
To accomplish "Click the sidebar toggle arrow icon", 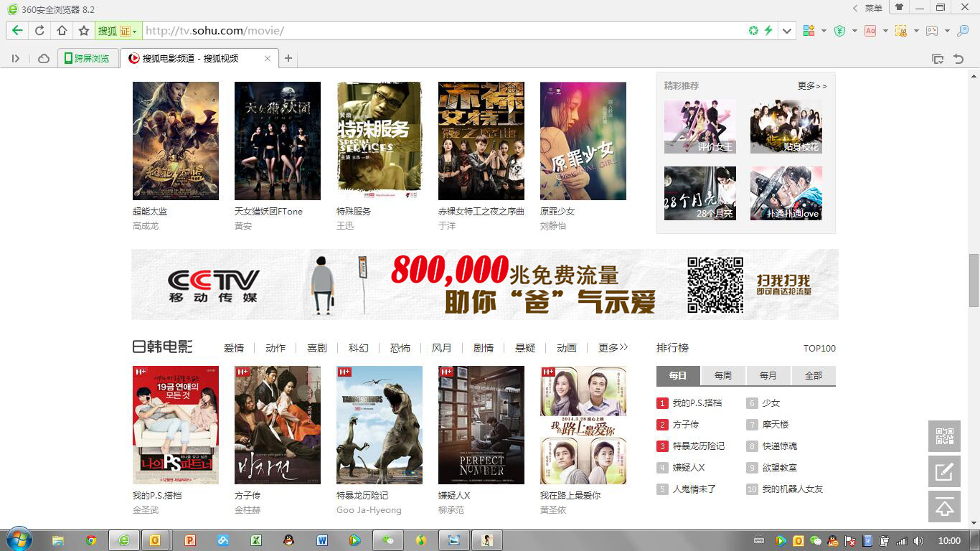I will point(15,59).
